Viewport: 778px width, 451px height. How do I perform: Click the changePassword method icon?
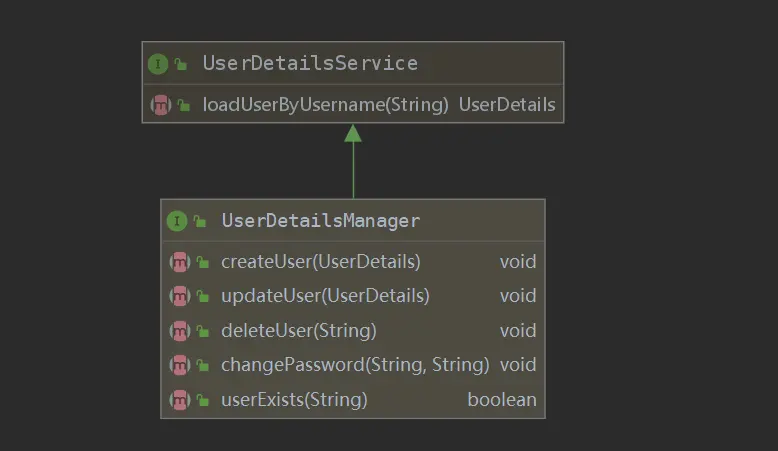[179, 365]
